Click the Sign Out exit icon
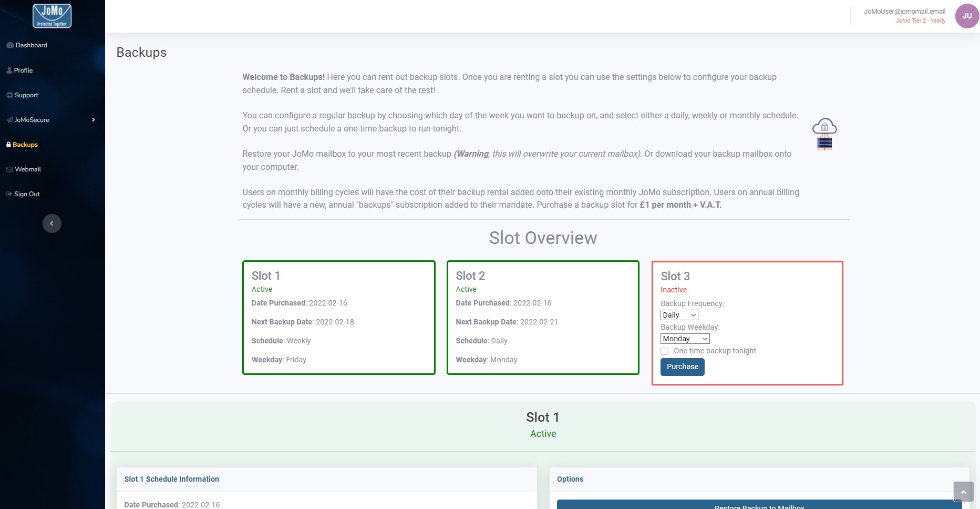This screenshot has width=980, height=509. click(9, 194)
